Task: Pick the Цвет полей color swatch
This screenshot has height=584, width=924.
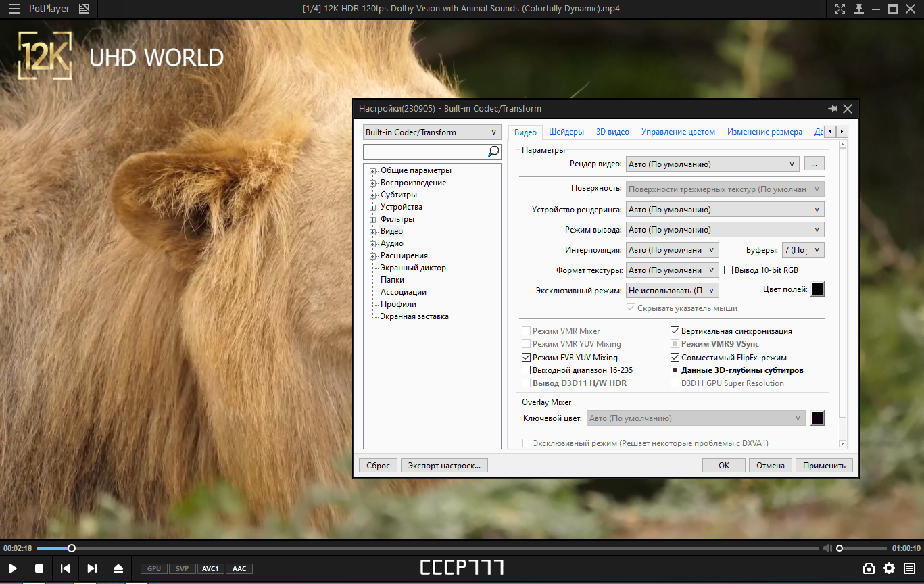Action: tap(817, 289)
